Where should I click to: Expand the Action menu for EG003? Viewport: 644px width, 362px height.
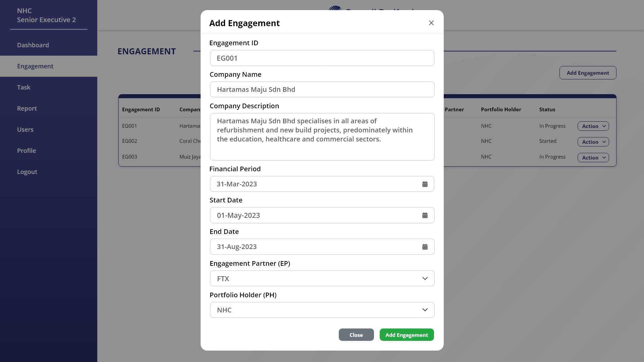click(593, 158)
